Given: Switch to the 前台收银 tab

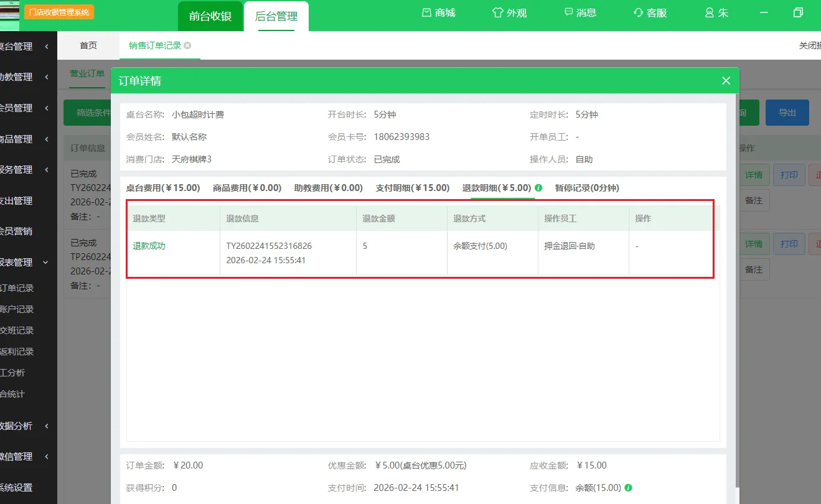Looking at the screenshot, I should (210, 17).
